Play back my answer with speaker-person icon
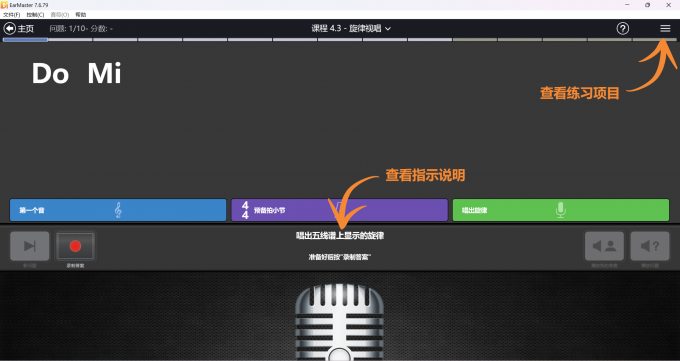This screenshot has height=361, width=680. [605, 246]
